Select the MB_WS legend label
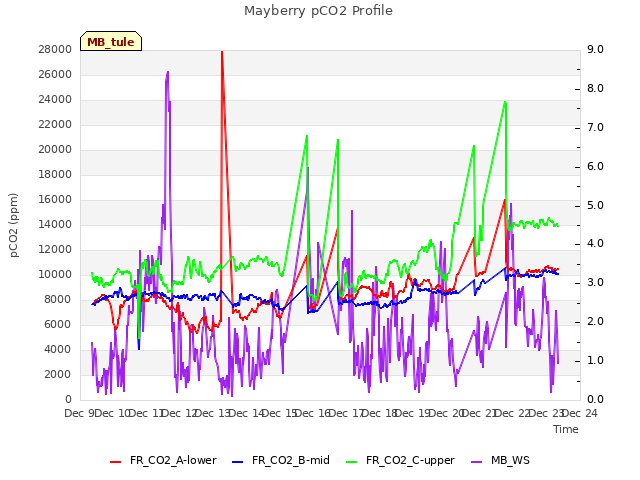This screenshot has width=640, height=480. pos(510,460)
